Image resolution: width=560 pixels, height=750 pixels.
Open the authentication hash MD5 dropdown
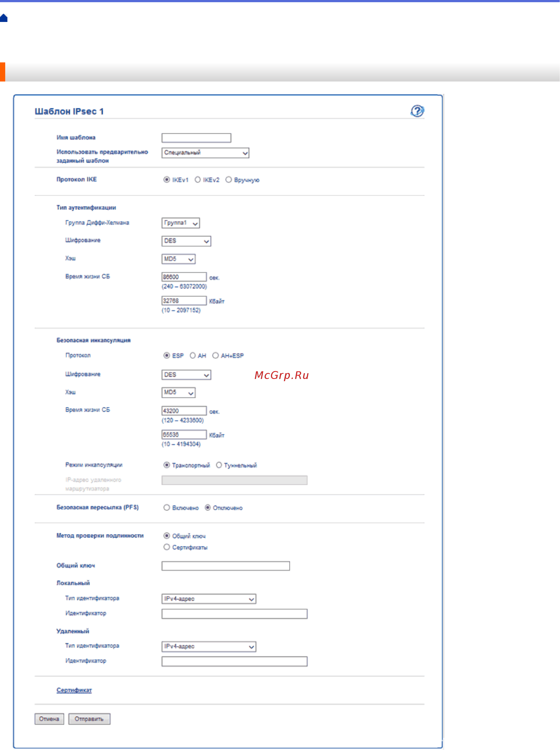click(179, 259)
